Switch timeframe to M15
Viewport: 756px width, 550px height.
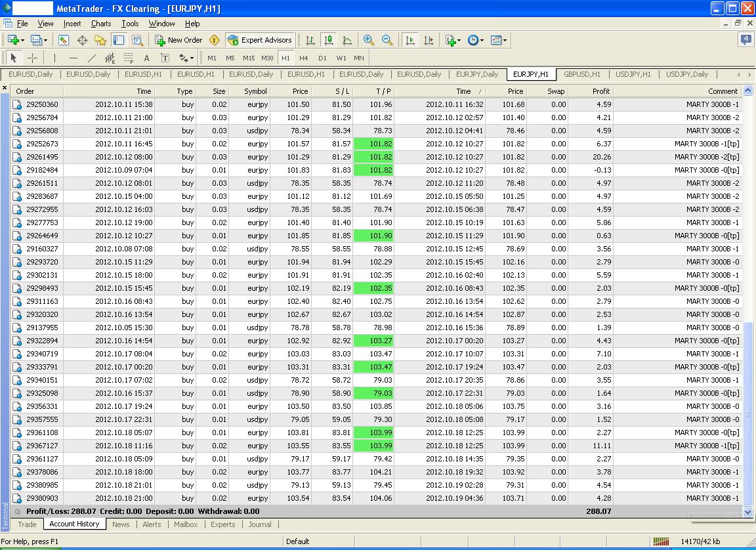pyautogui.click(x=249, y=58)
